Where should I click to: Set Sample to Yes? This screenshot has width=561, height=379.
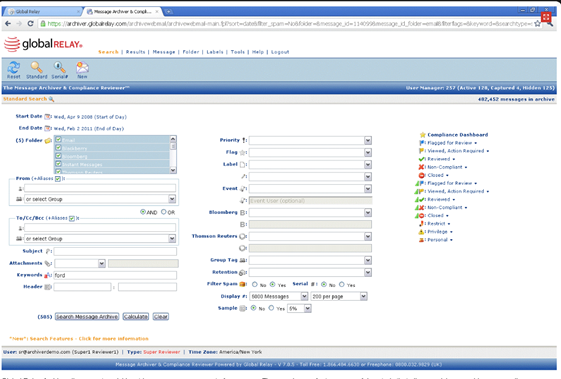point(271,308)
